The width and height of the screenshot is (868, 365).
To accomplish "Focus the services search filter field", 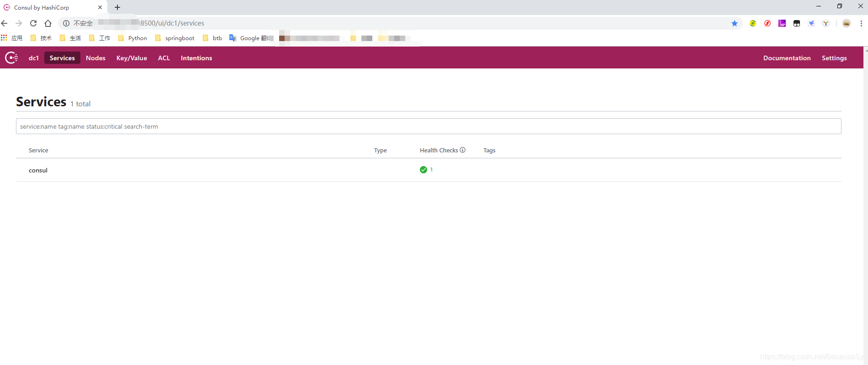I will click(x=429, y=126).
